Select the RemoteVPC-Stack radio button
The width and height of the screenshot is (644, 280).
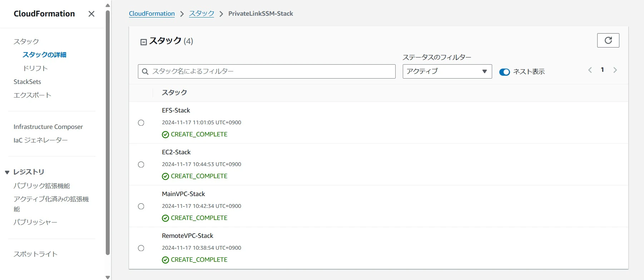click(x=141, y=248)
